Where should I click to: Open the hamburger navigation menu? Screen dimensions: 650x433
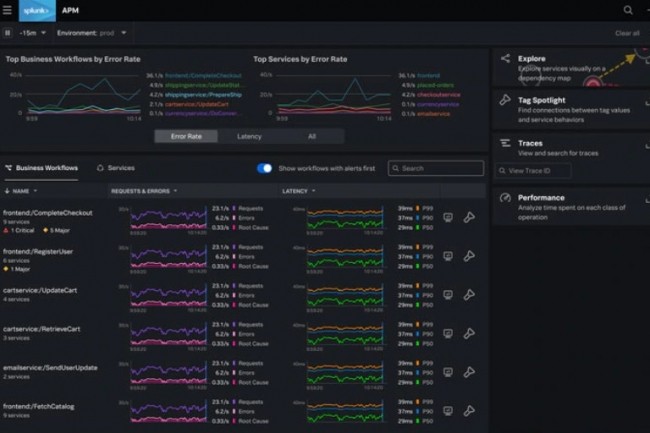pos(8,10)
